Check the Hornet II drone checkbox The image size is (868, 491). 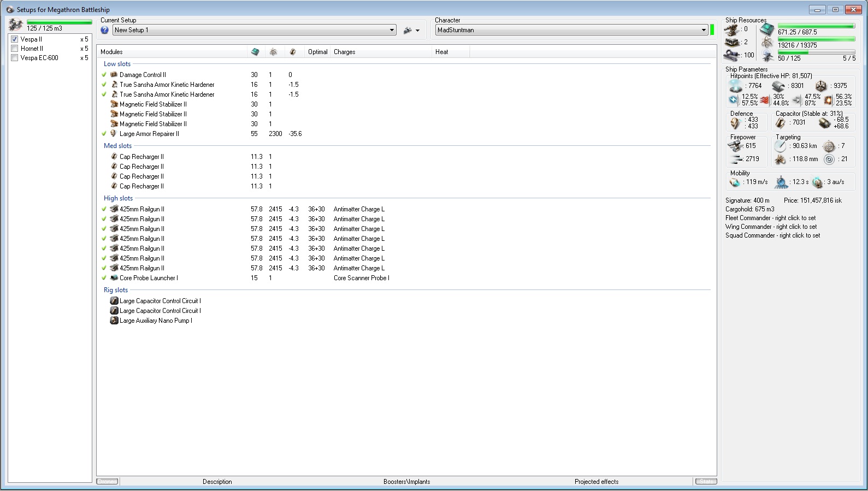pos(15,49)
